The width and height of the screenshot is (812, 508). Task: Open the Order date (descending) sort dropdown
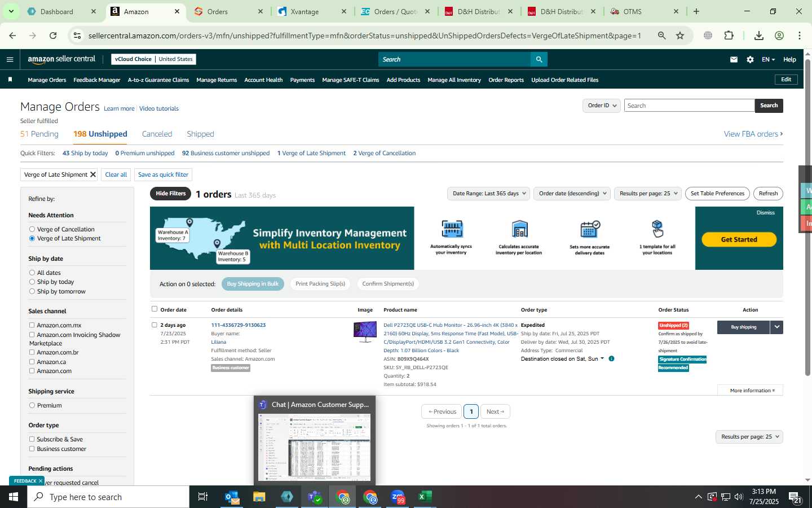(x=572, y=194)
